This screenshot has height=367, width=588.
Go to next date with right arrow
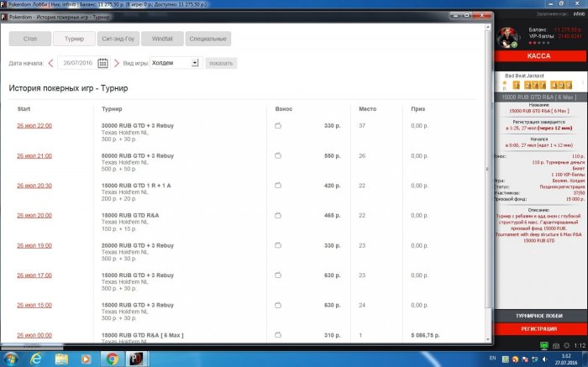tap(116, 63)
